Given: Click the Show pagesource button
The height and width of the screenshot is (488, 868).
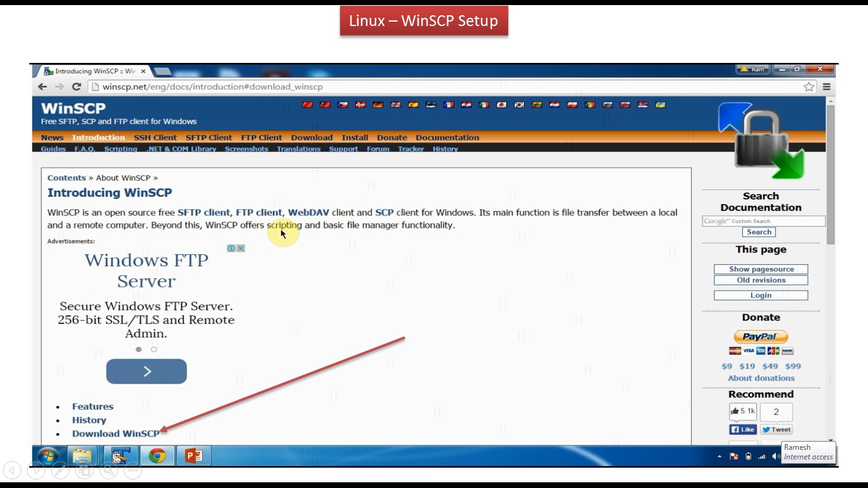Looking at the screenshot, I should [x=761, y=269].
